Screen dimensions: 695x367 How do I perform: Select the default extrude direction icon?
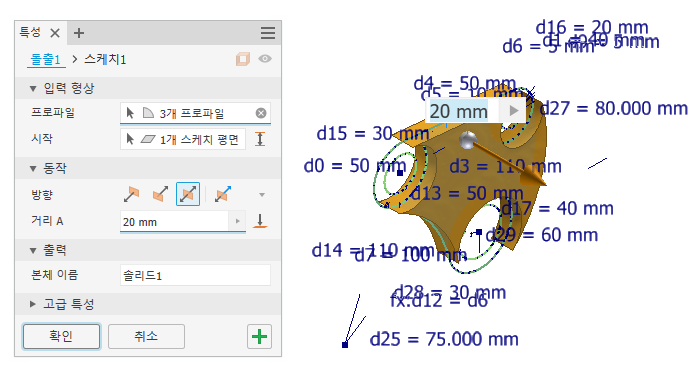pyautogui.click(x=131, y=194)
